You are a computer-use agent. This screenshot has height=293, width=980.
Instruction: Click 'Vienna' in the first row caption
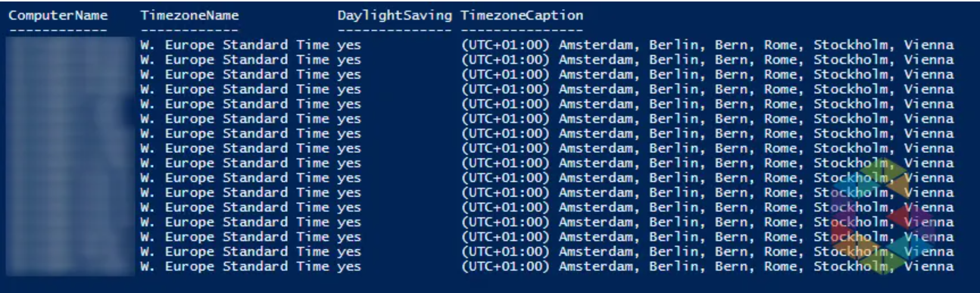929,45
